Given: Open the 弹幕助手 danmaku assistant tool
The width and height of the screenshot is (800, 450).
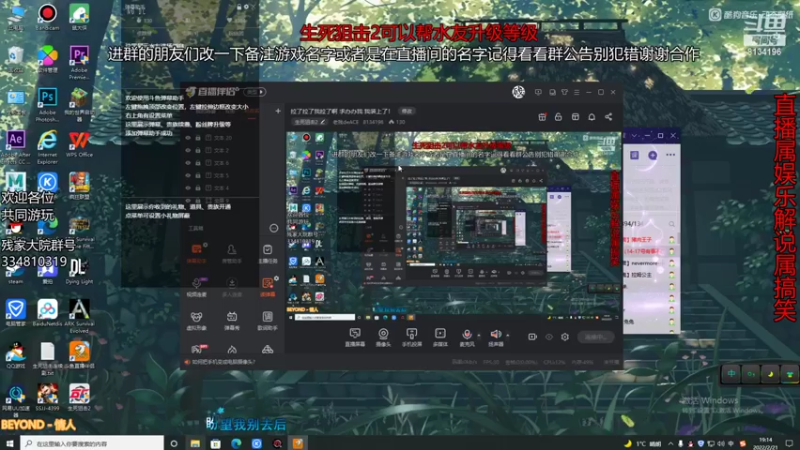Looking at the screenshot, I should click(x=196, y=253).
